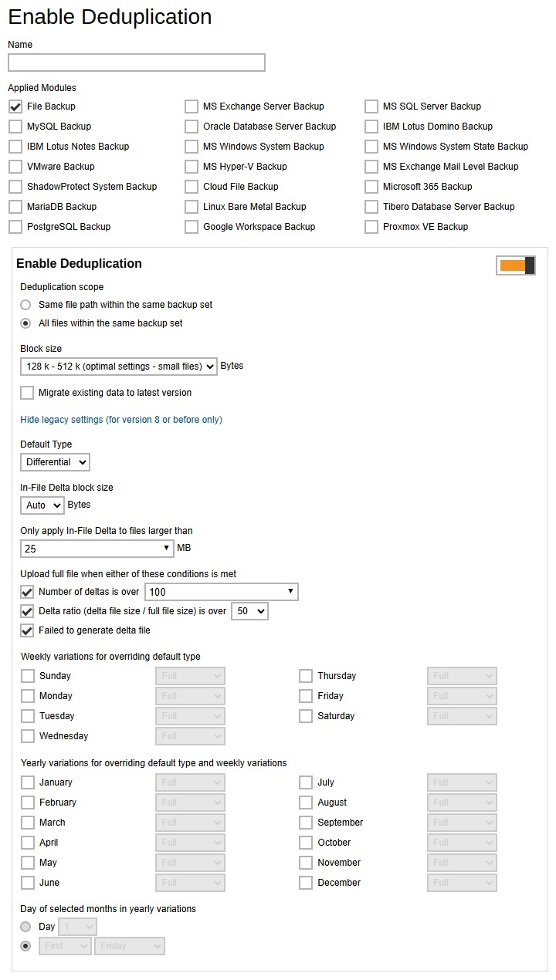Image resolution: width=556 pixels, height=980 pixels.
Task: Open the Delta ratio value dropdown
Action: 249,610
